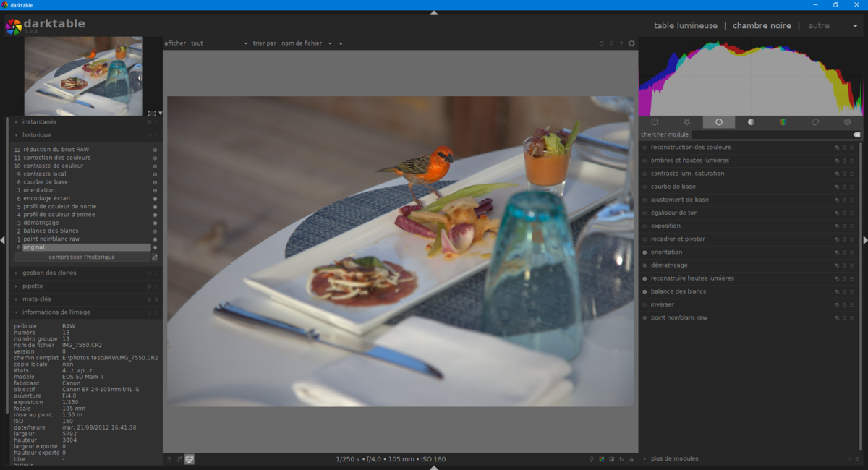Select history item 9 contraste local
This screenshot has width=868, height=470.
[x=85, y=174]
